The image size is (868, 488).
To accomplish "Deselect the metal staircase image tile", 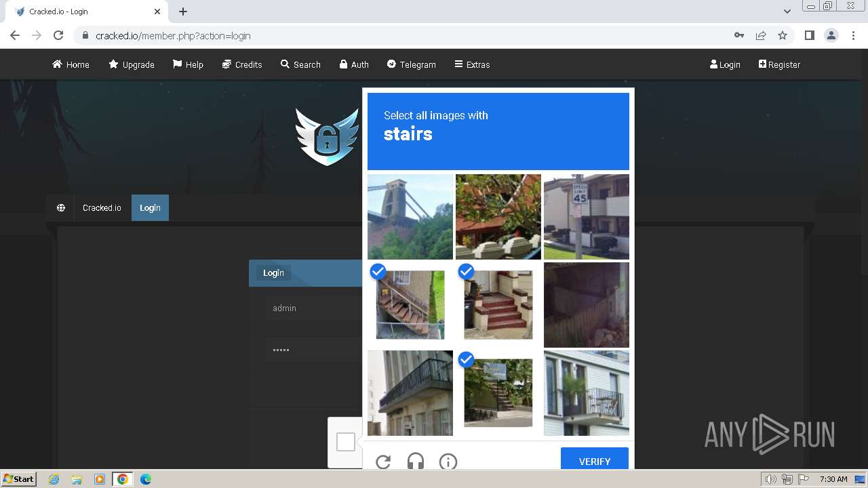I will pyautogui.click(x=410, y=305).
